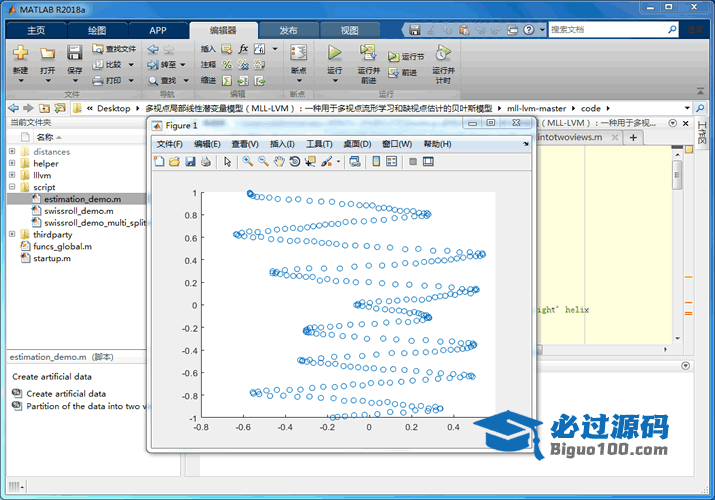This screenshot has height=500, width=715.
Task: Click the uncomment icon beside the percent icon
Action: click(x=243, y=65)
